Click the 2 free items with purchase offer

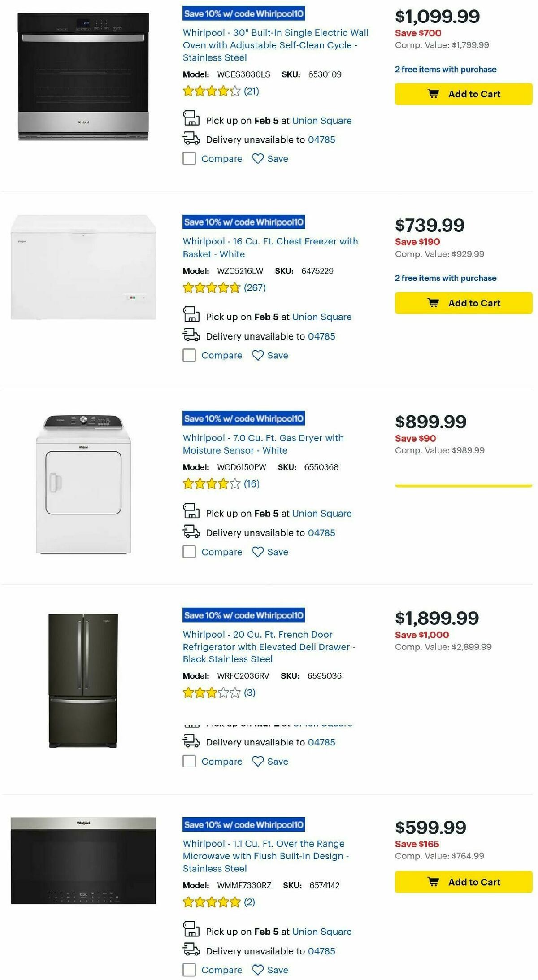point(445,70)
